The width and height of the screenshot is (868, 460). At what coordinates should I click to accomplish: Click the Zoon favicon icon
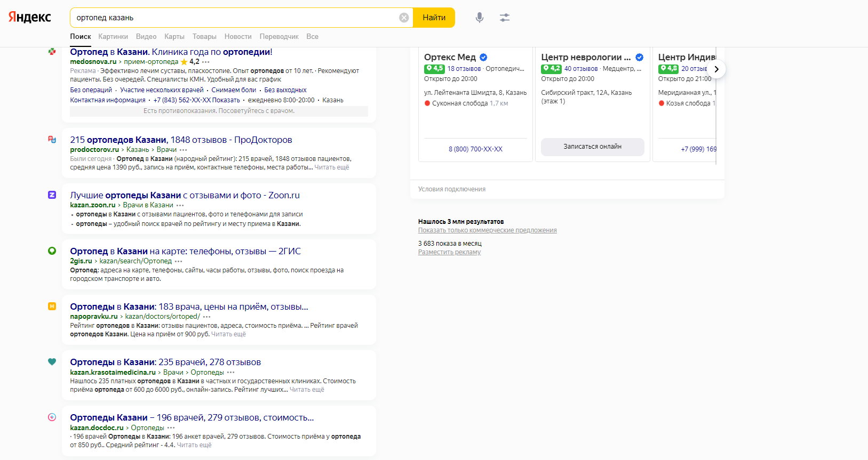(x=52, y=195)
